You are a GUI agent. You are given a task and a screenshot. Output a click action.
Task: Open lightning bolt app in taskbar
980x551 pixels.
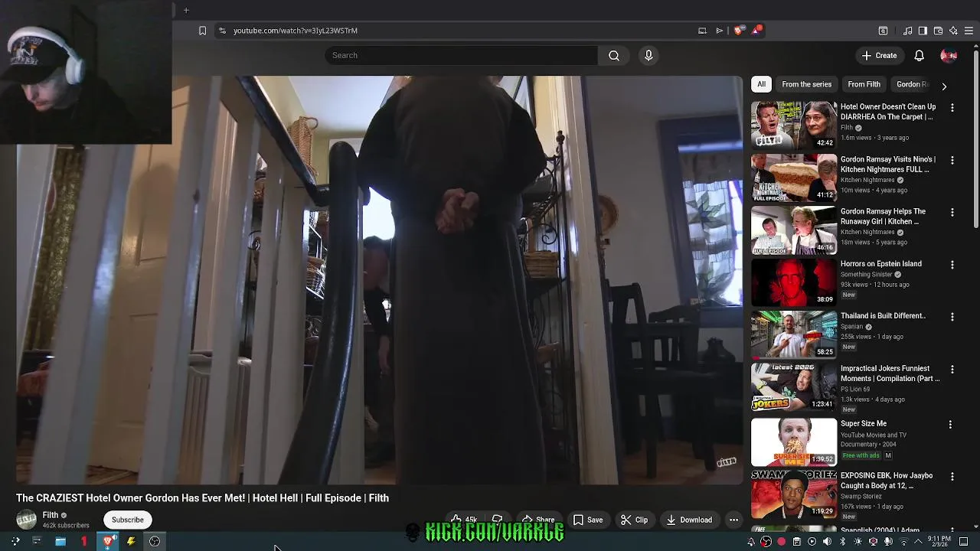tap(131, 541)
